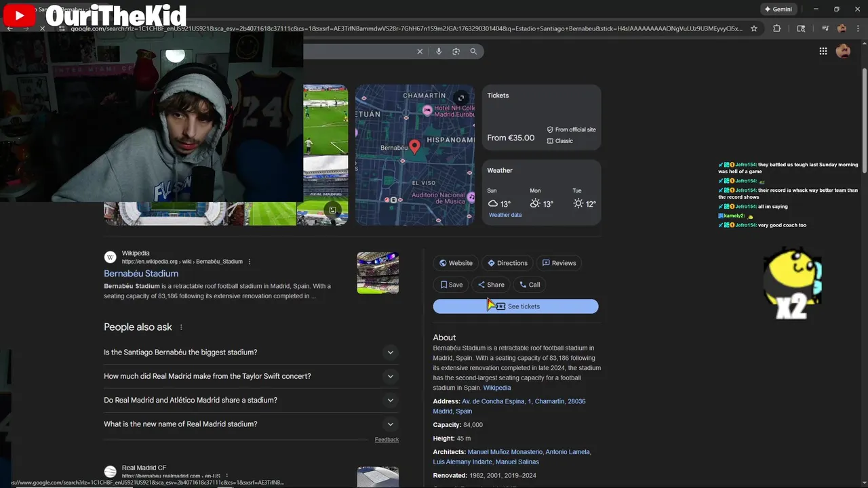Click the Feedback link under questions

[x=387, y=440]
